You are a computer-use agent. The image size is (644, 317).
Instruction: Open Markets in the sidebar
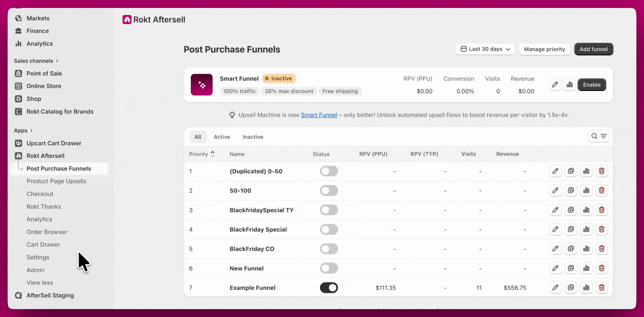[x=38, y=18]
